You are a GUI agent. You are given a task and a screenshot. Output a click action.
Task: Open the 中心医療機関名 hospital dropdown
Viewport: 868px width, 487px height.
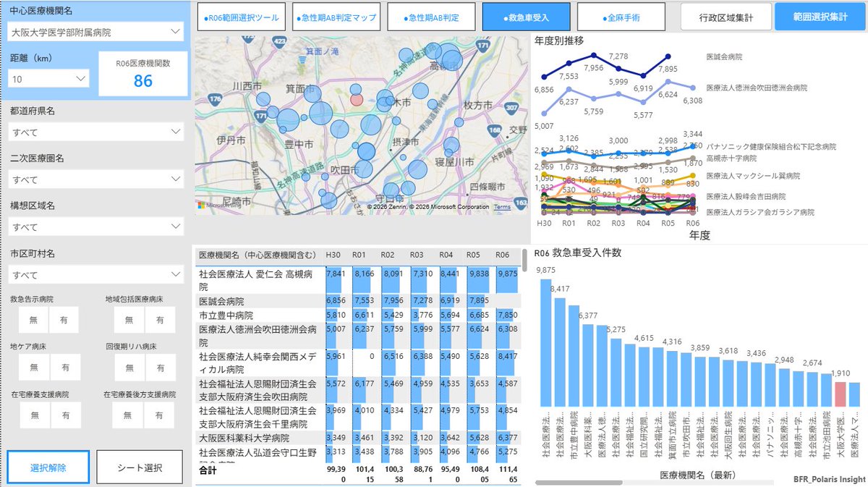pyautogui.click(x=95, y=32)
